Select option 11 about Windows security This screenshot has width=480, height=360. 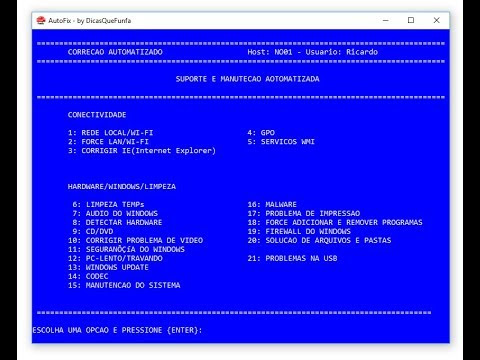(x=126, y=250)
